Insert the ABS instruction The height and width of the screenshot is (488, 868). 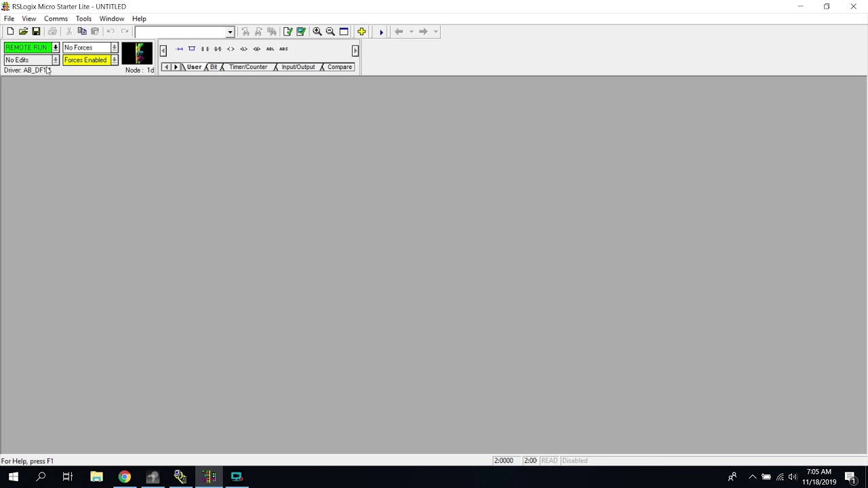coord(283,49)
